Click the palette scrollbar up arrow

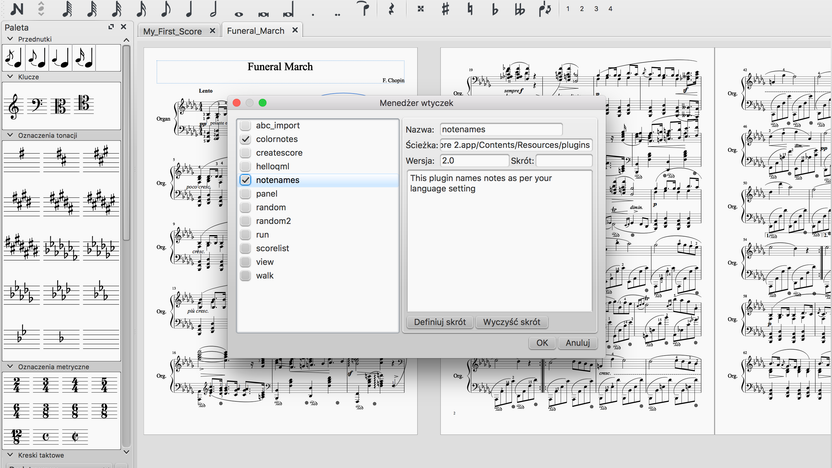point(126,40)
